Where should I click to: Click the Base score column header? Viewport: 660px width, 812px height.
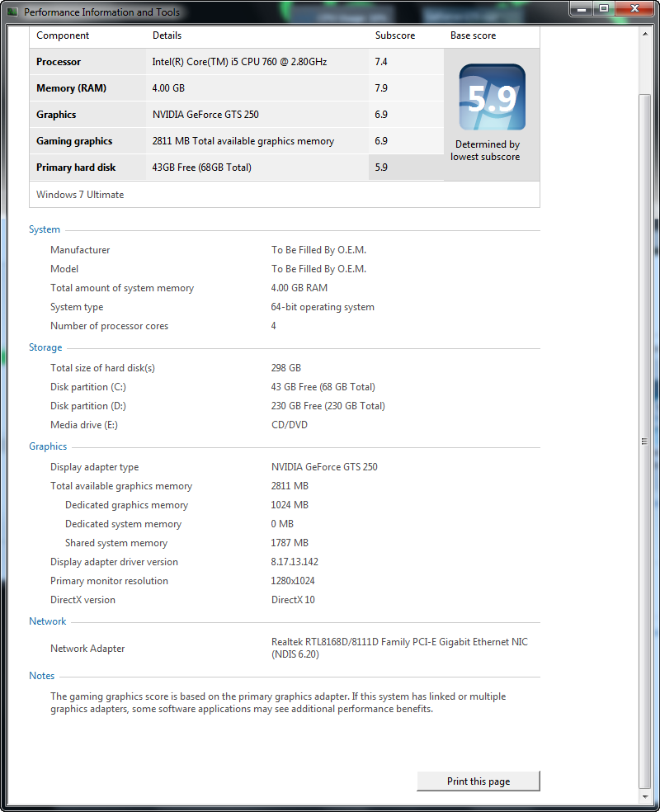(473, 35)
